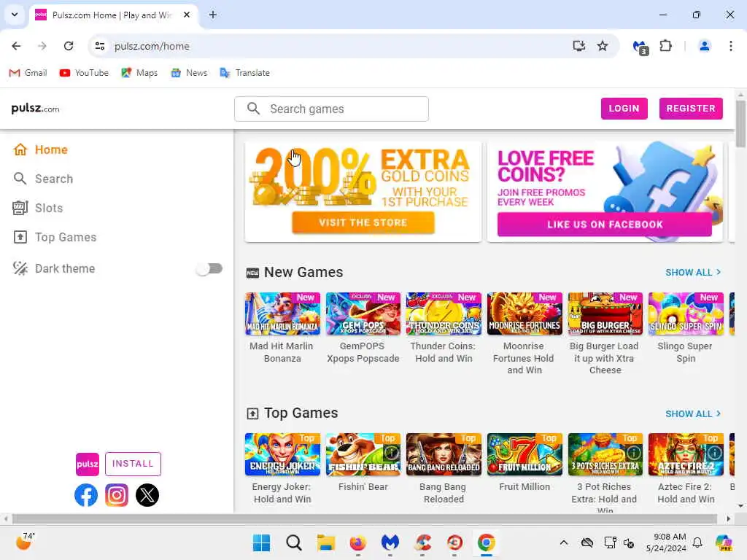
Task: Click the site information icon in address bar
Action: (x=99, y=46)
